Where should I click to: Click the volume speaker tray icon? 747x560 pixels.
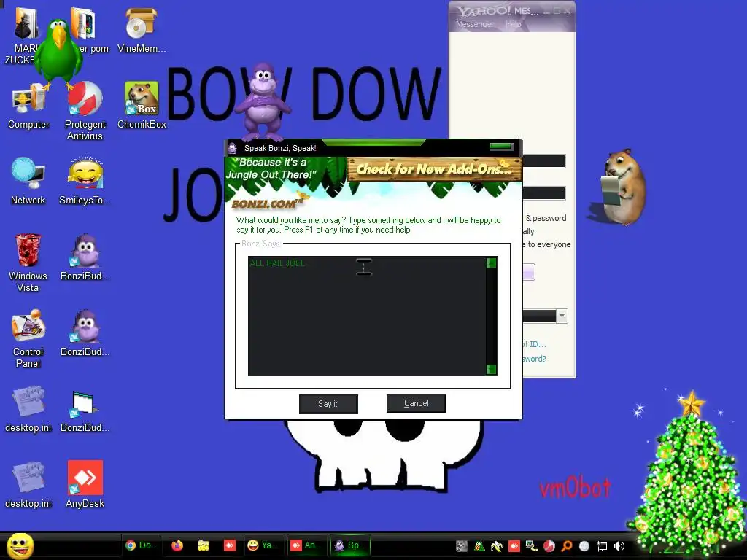point(619,546)
